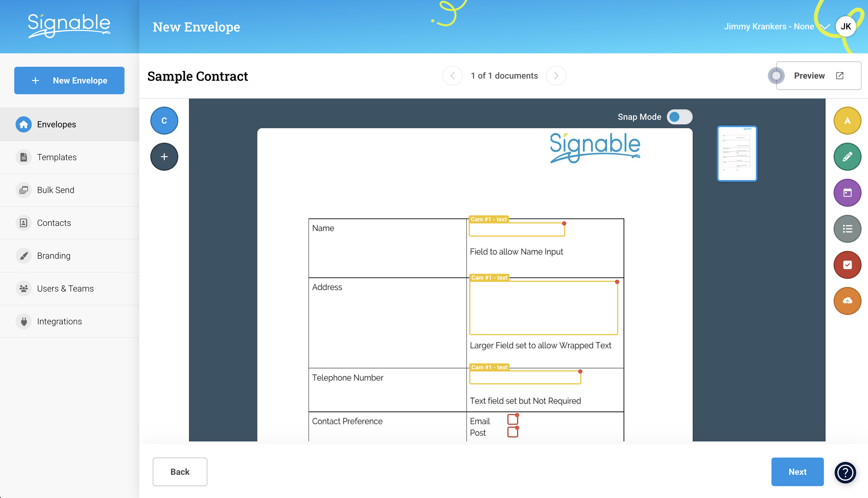Screen dimensions: 868x498
Task: Expand the Jimmy Krankers account dropdown
Action: coord(825,27)
